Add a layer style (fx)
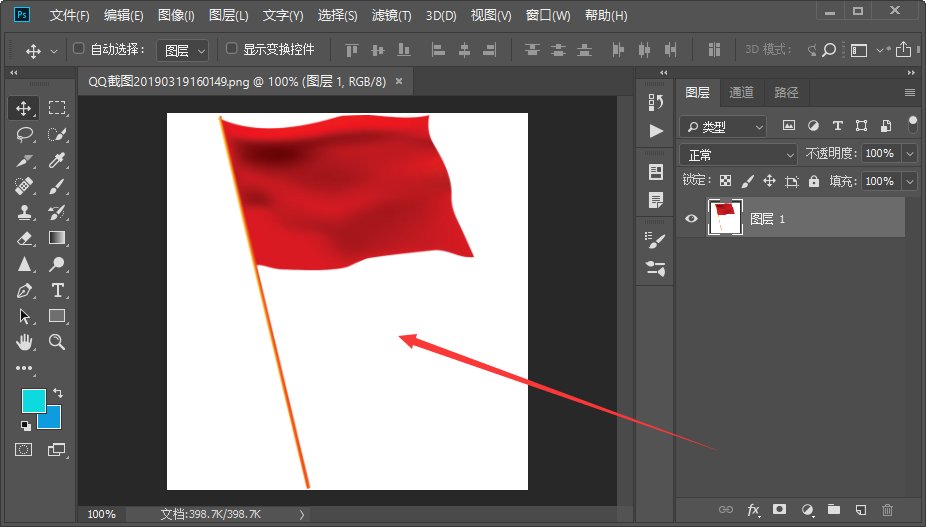This screenshot has height=527, width=926. (754, 509)
